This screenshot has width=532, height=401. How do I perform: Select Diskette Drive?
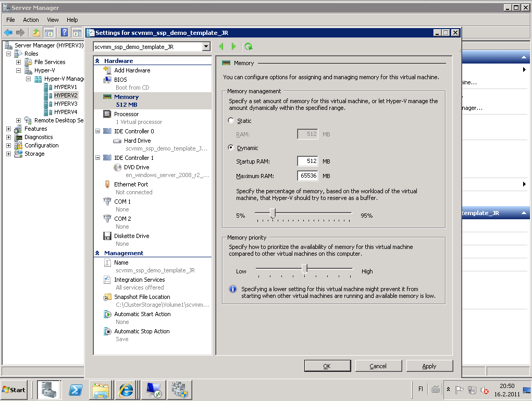(x=131, y=236)
